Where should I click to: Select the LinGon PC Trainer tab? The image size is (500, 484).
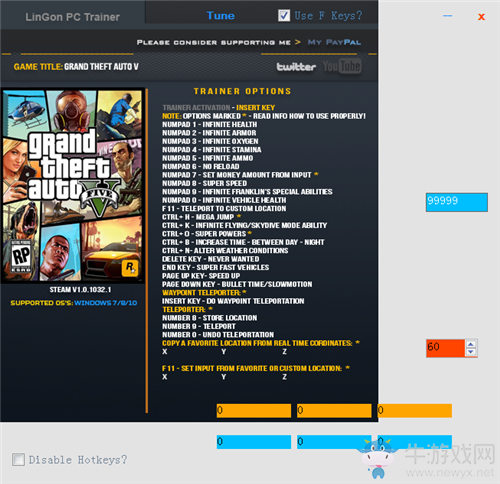tap(72, 17)
